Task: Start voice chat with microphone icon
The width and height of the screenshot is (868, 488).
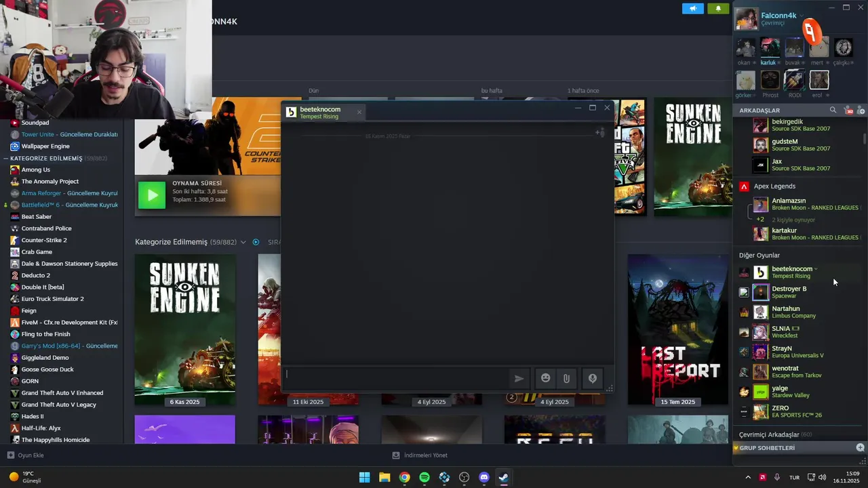Action: pyautogui.click(x=593, y=379)
